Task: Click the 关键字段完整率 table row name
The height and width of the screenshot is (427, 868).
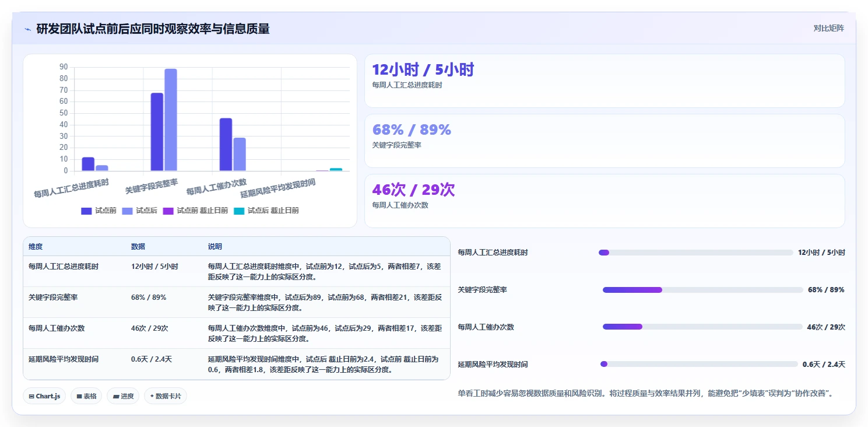Action: [x=53, y=297]
